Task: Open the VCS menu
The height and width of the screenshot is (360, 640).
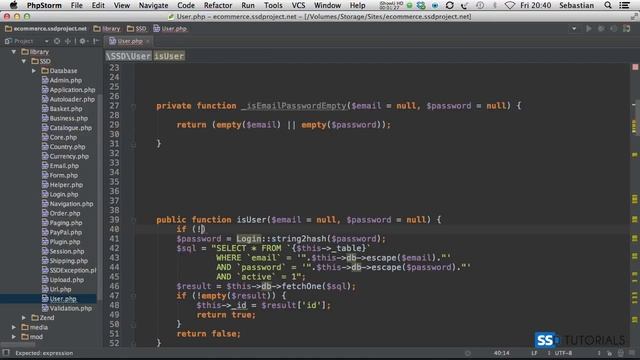Action: (298, 5)
